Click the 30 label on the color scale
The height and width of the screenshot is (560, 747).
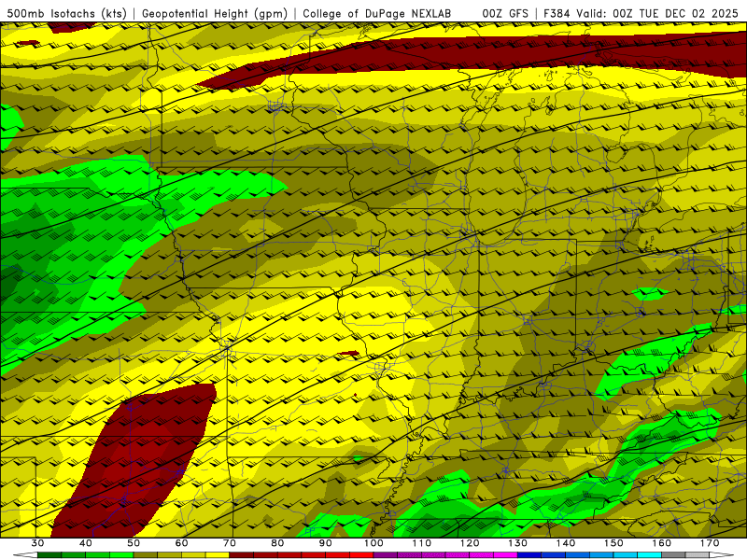pos(37,543)
